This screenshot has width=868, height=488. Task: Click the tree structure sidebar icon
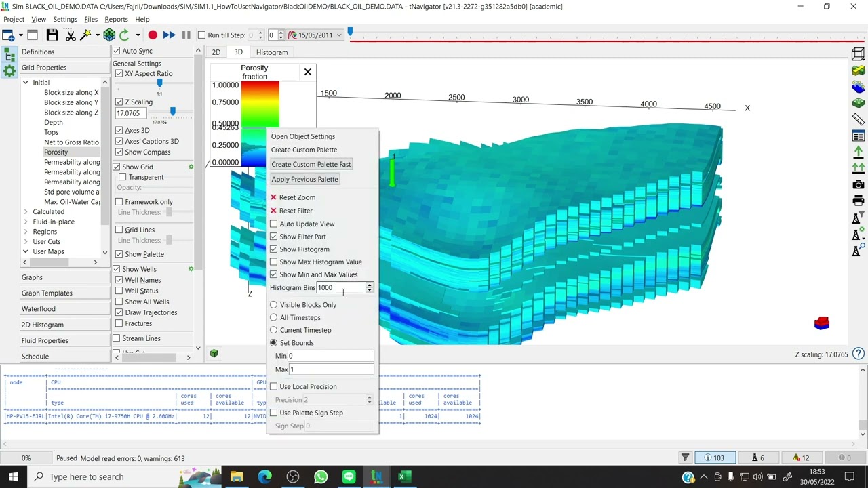click(x=9, y=56)
